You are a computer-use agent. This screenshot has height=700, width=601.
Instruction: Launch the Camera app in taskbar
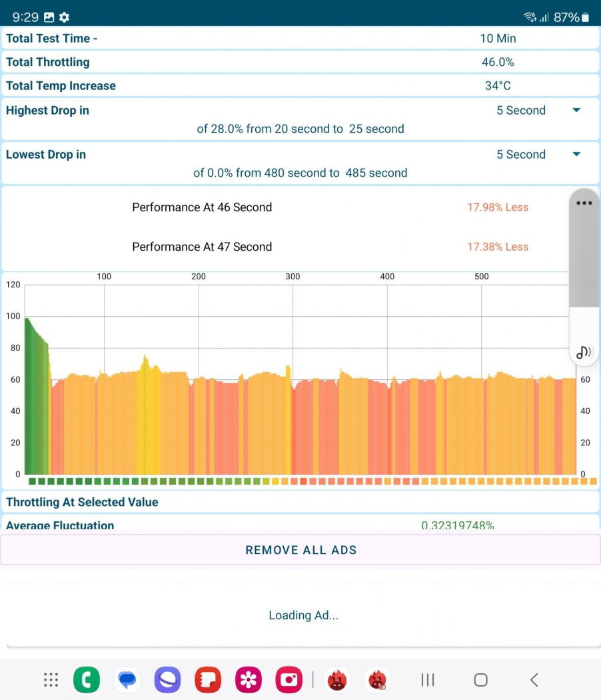click(x=289, y=680)
